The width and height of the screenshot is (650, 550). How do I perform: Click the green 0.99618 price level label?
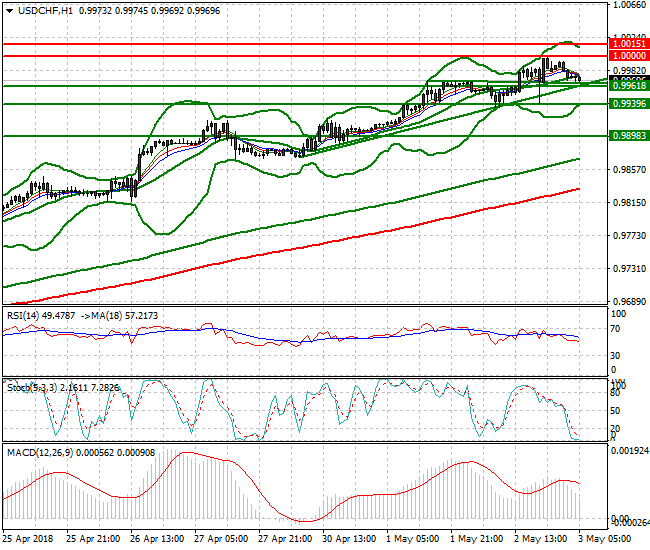[x=629, y=86]
